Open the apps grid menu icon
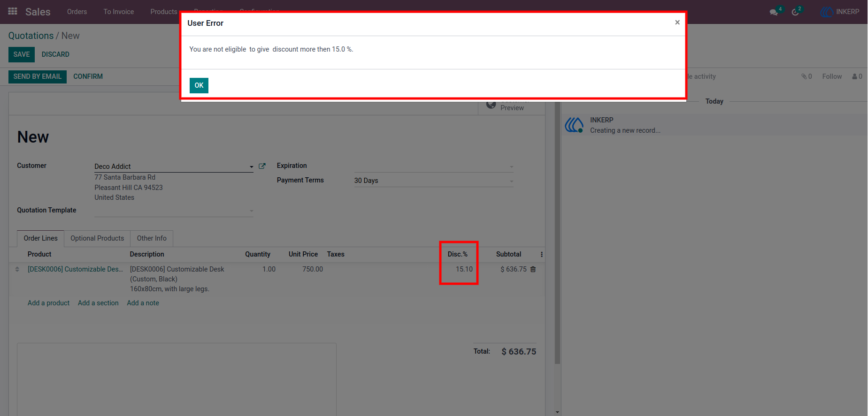 [x=13, y=11]
